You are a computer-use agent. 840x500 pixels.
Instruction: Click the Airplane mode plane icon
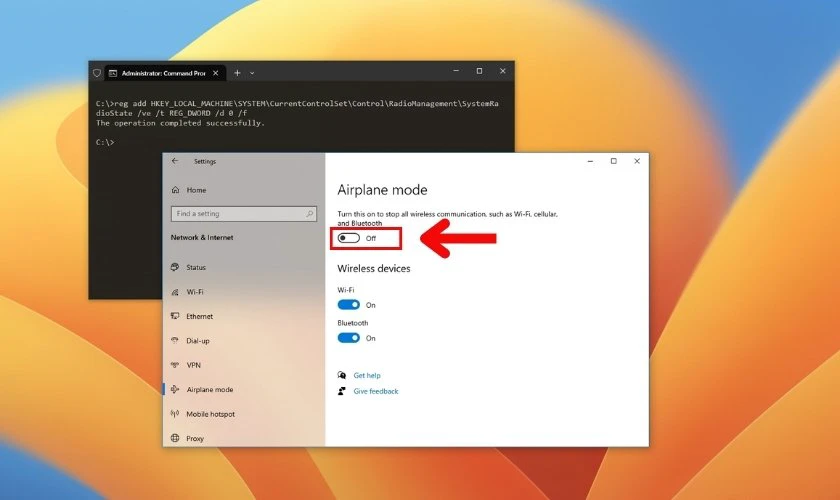coord(175,390)
